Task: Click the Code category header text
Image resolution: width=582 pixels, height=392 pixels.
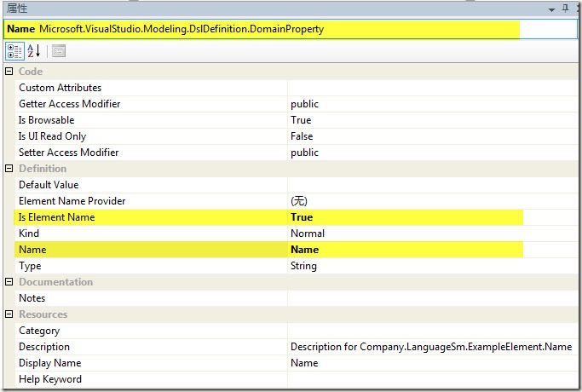Action: tap(31, 72)
